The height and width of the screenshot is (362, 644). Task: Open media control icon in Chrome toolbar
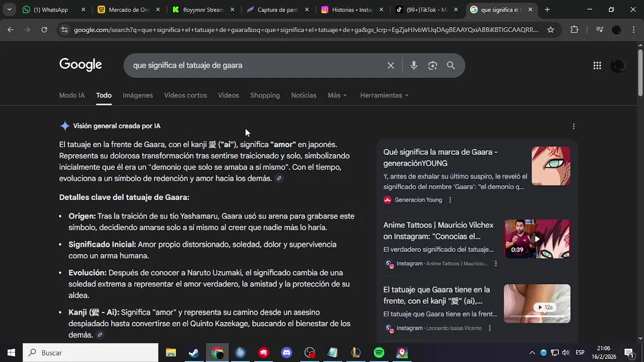coord(599,30)
